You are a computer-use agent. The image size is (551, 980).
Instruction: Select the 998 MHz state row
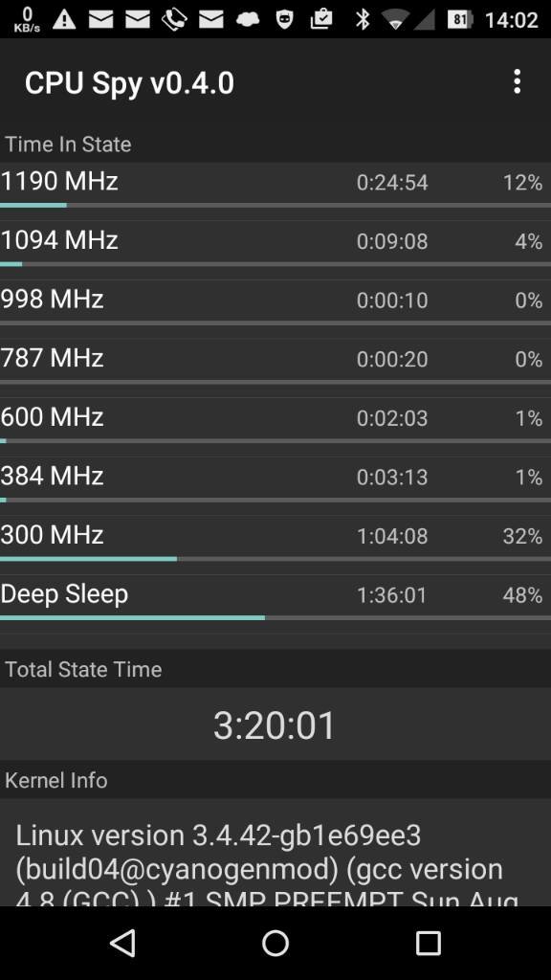click(x=275, y=302)
